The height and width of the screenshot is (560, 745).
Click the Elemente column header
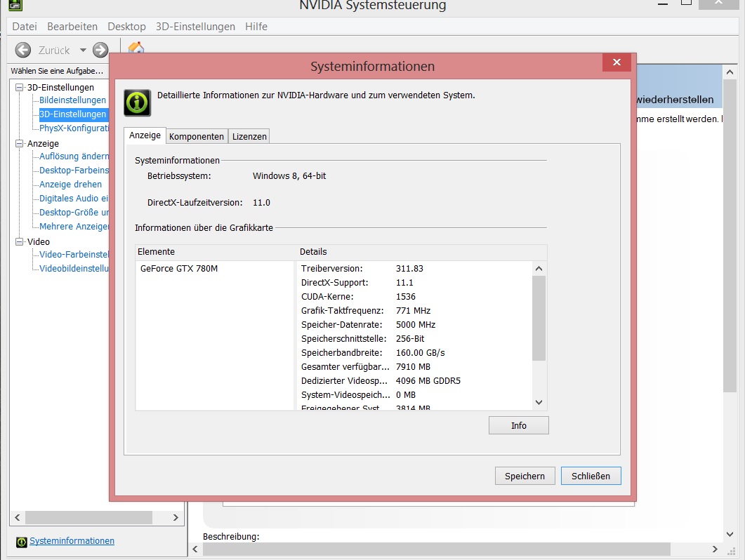(216, 252)
